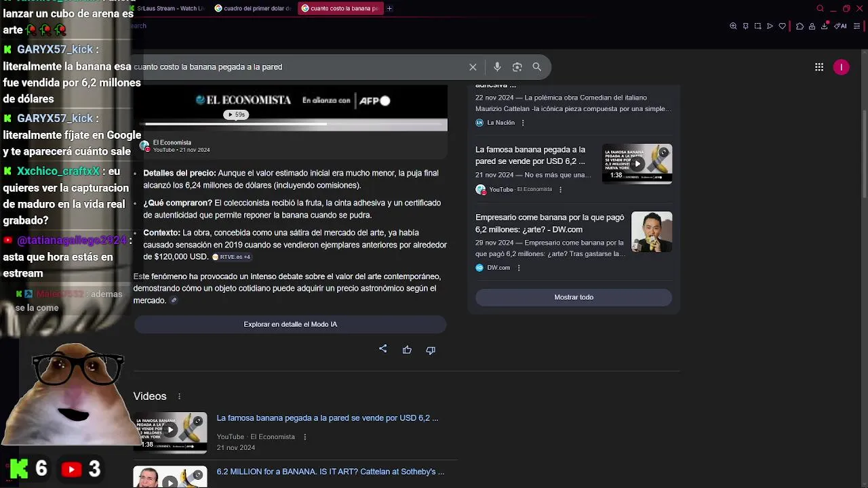868x488 pixels.
Task: Play the 1:38 banana video thumbnail under Videos
Action: tap(170, 433)
